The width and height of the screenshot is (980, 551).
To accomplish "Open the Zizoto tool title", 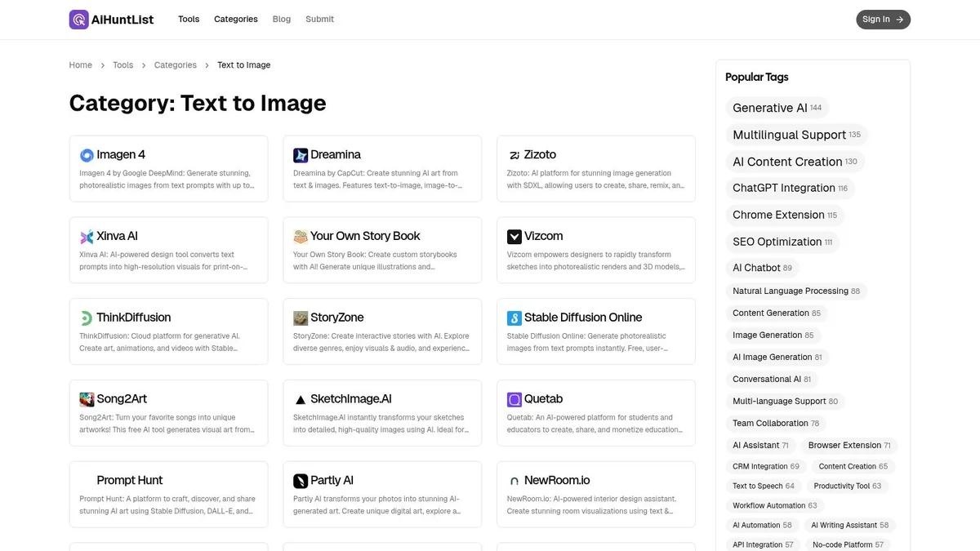I will [x=540, y=155].
